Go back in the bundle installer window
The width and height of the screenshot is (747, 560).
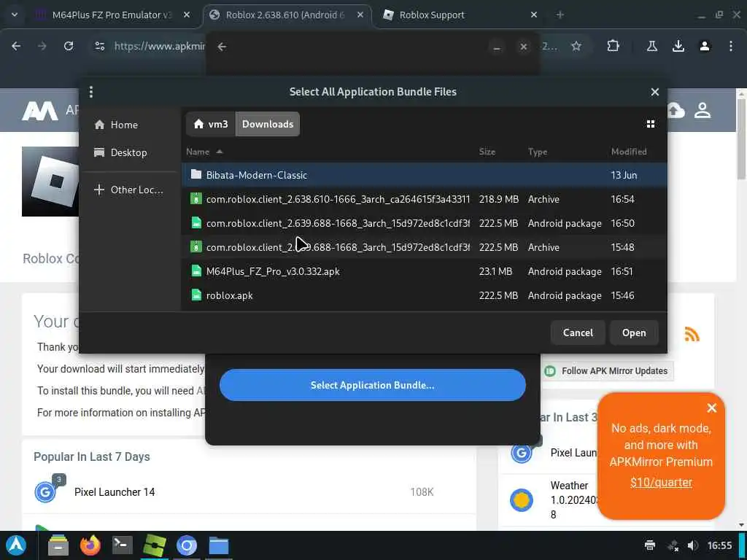[222, 47]
